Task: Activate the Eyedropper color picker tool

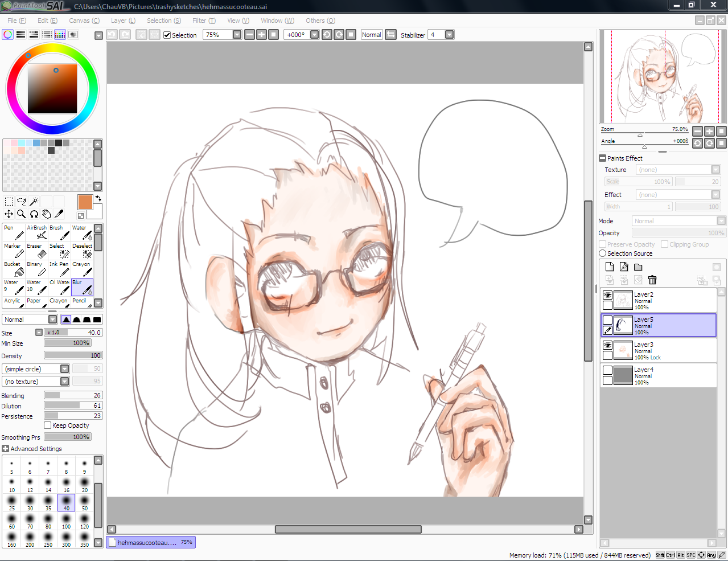Action: (x=59, y=214)
